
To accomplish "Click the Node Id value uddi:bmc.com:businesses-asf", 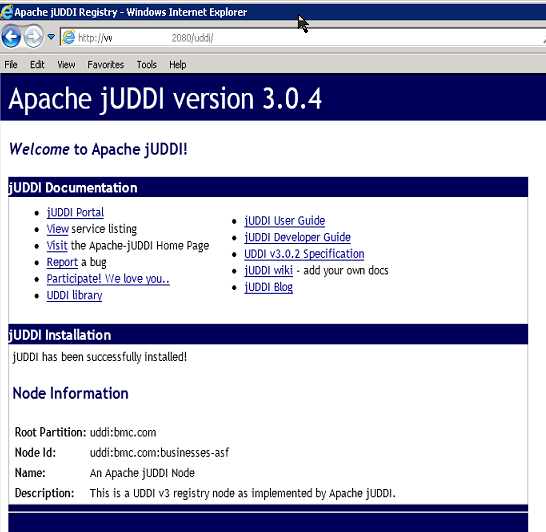I will point(159,453).
